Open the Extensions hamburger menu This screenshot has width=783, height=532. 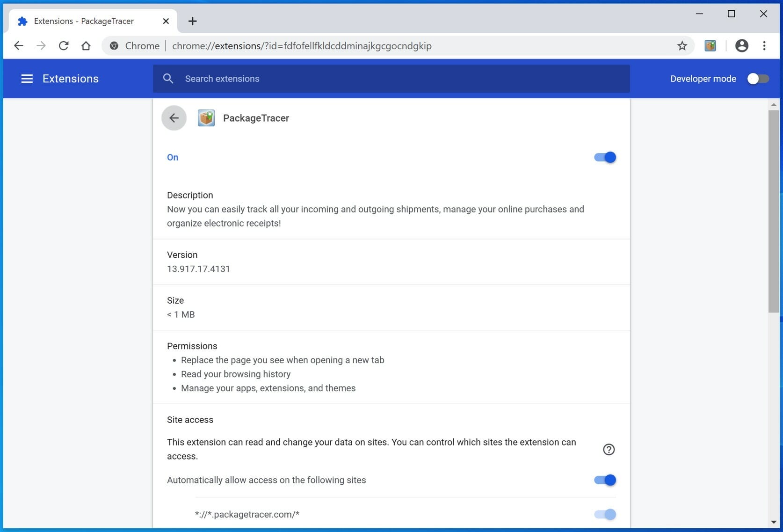tap(27, 79)
